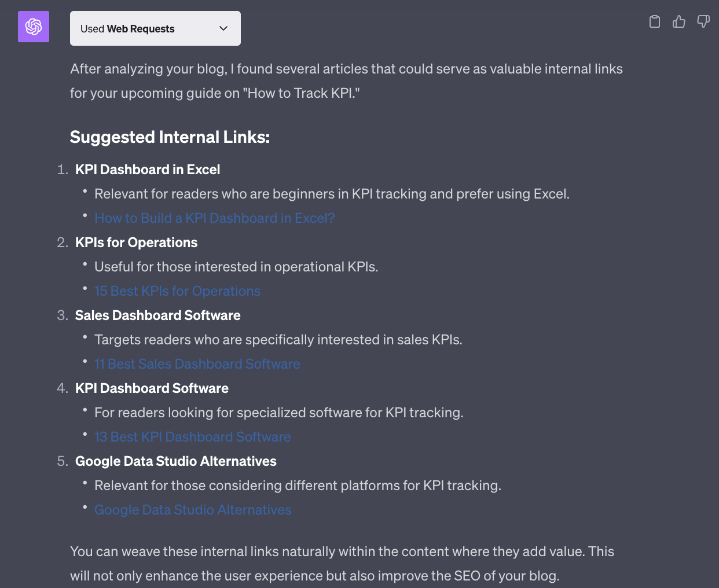Open 11 Best Sales Dashboard Software link
Screen dimensions: 719x588
197,364
